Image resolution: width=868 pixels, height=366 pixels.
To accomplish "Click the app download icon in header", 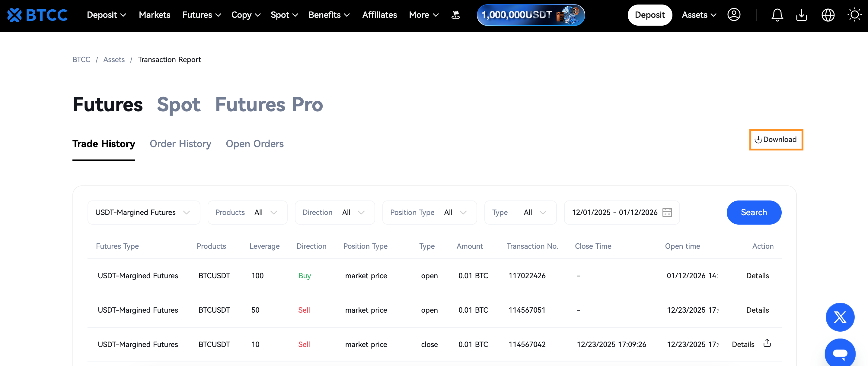I will [802, 15].
